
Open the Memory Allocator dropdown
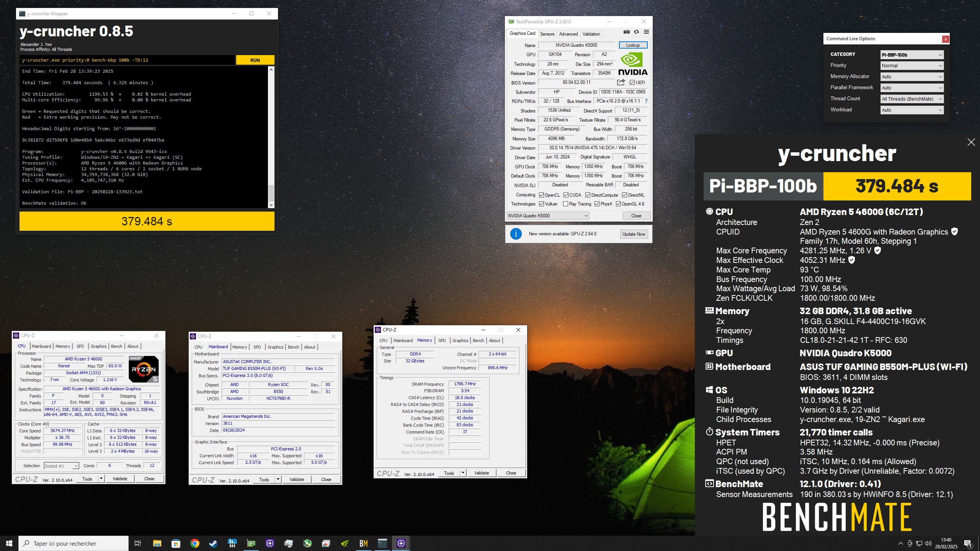912,77
